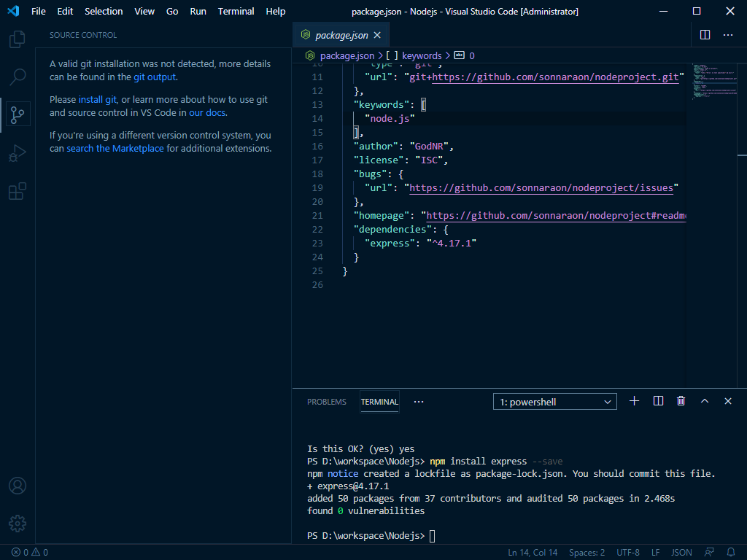Kill the terminal with trash icon
The height and width of the screenshot is (560, 747).
pos(681,401)
